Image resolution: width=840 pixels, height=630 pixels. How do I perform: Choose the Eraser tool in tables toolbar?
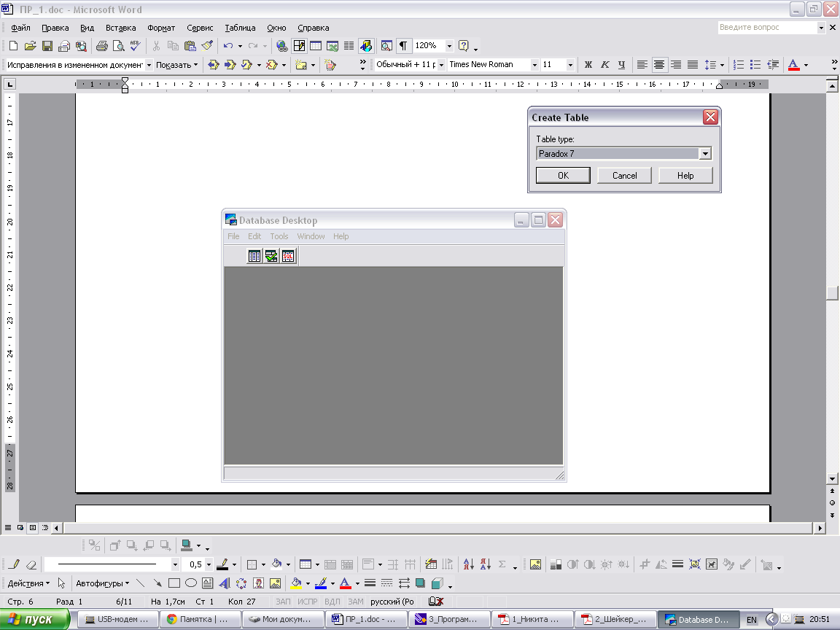coord(31,564)
